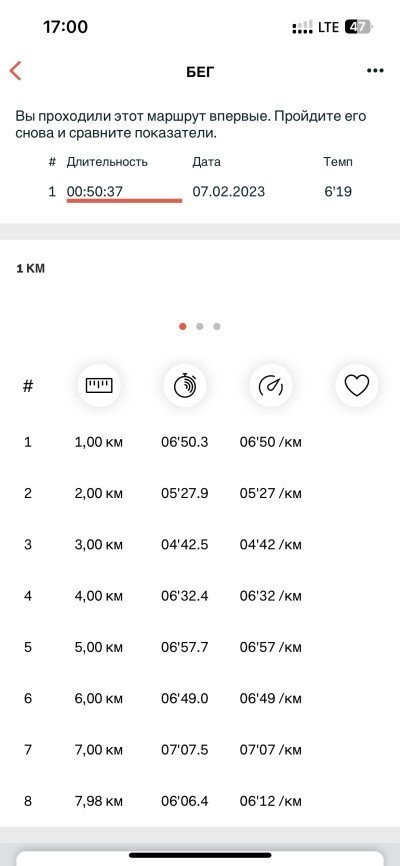
Task: Select lap 8 row with 7,98 км
Action: tap(200, 801)
